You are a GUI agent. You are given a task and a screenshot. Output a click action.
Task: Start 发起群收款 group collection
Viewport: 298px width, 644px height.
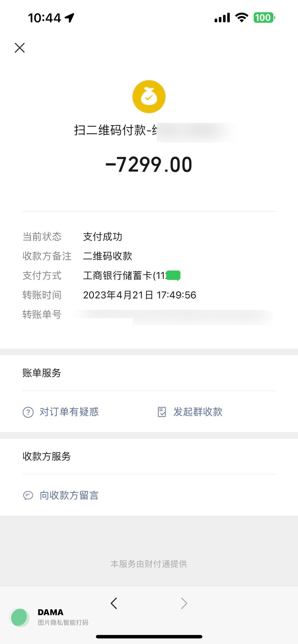(x=198, y=412)
